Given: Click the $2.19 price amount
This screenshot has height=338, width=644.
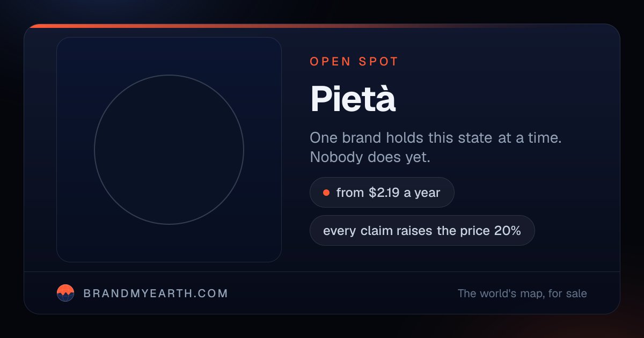Looking at the screenshot, I should pyautogui.click(x=384, y=193).
